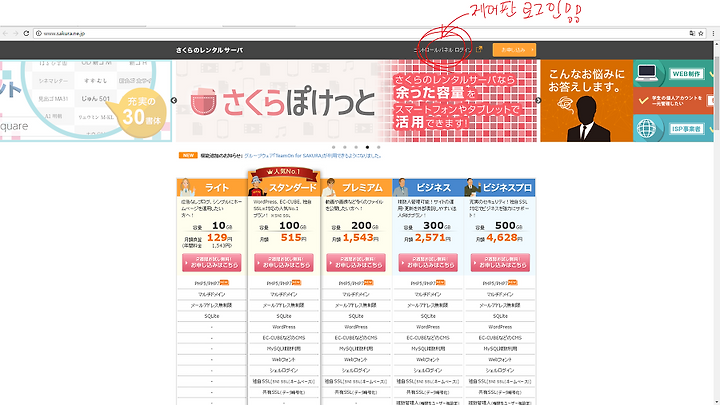This screenshot has width=720, height=405.
Task: Bookmark this page with the star icon
Action: point(701,34)
